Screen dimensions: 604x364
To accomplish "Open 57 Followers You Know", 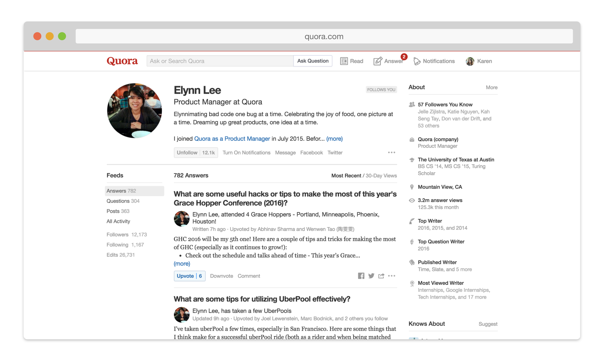I will point(445,105).
